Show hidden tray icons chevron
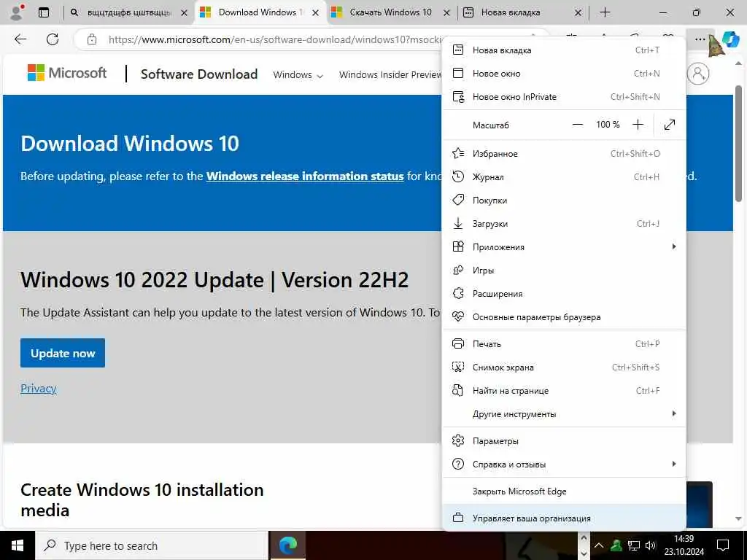The width and height of the screenshot is (747, 560). click(599, 545)
